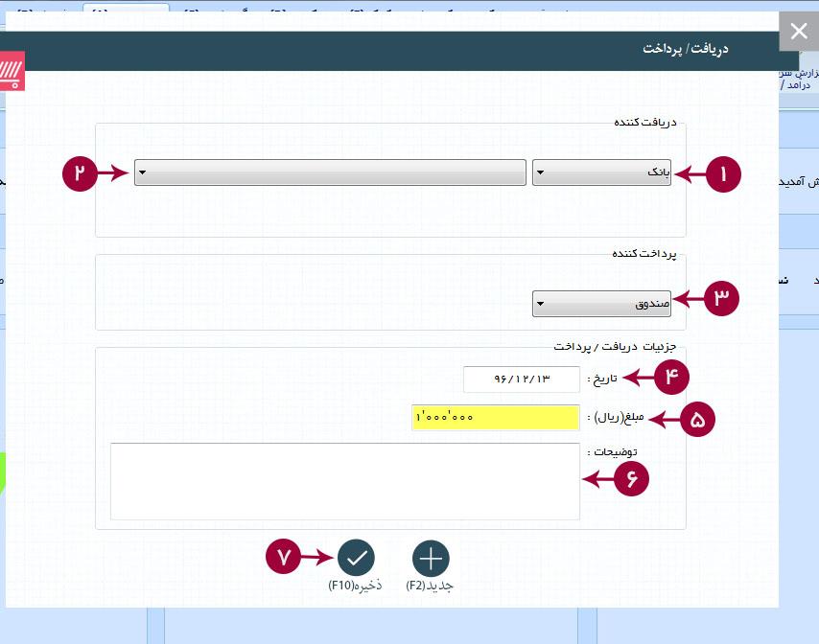This screenshot has height=644, width=819.
Task: Click the جدید(F2) label
Action: [x=430, y=586]
